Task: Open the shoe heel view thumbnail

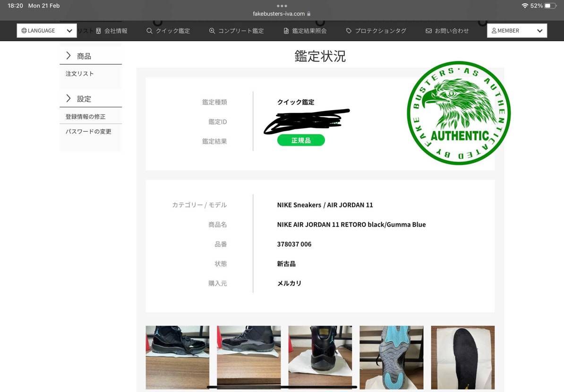Action: coord(320,358)
